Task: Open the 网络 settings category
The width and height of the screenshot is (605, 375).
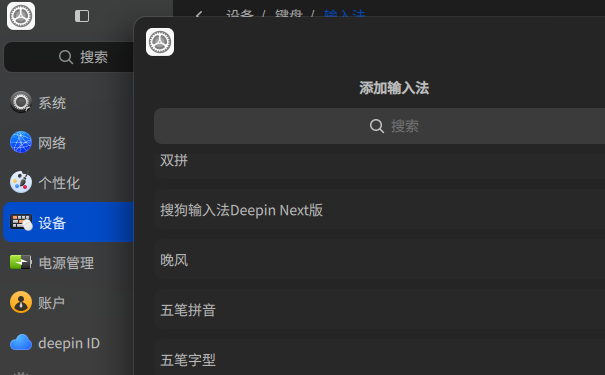Action: tap(69, 143)
